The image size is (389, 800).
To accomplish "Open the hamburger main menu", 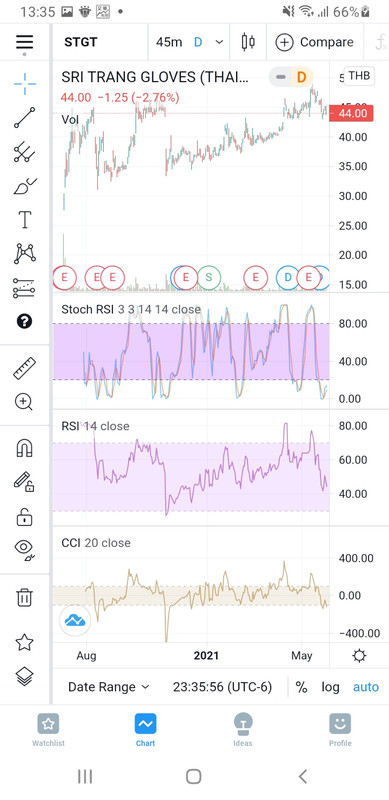I will tap(24, 42).
